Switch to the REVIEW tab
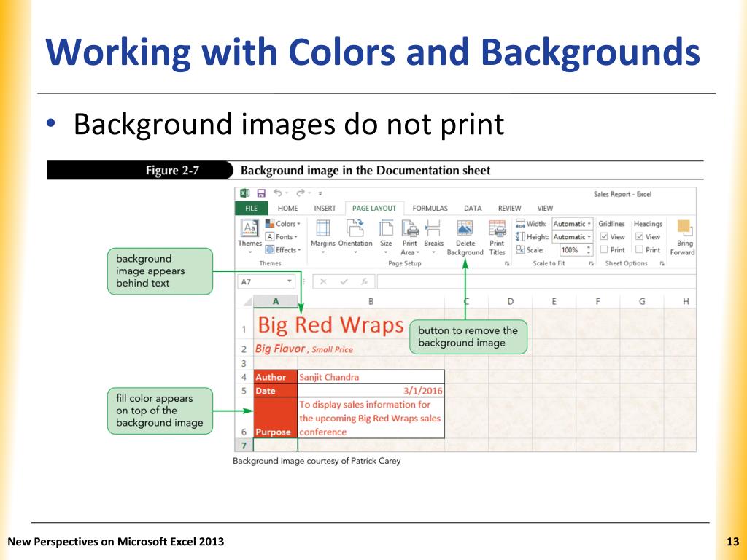Screen dimensions: 747x560 coord(509,208)
